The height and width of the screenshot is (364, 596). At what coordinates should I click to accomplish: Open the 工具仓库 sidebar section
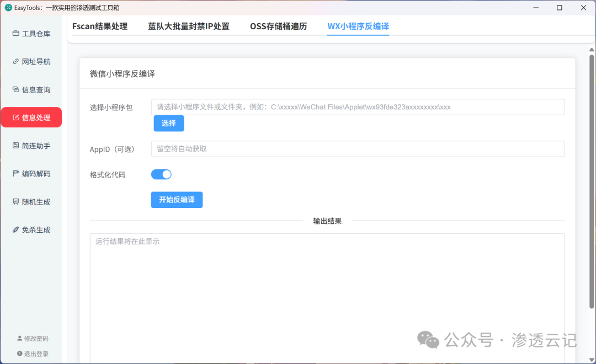tap(31, 34)
